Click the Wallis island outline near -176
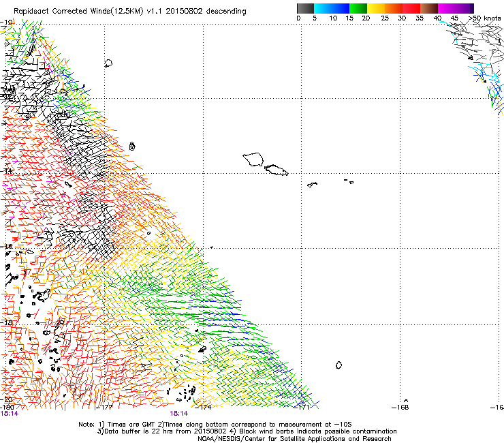Screen dimensions: 504x443 pyautogui.click(x=132, y=147)
